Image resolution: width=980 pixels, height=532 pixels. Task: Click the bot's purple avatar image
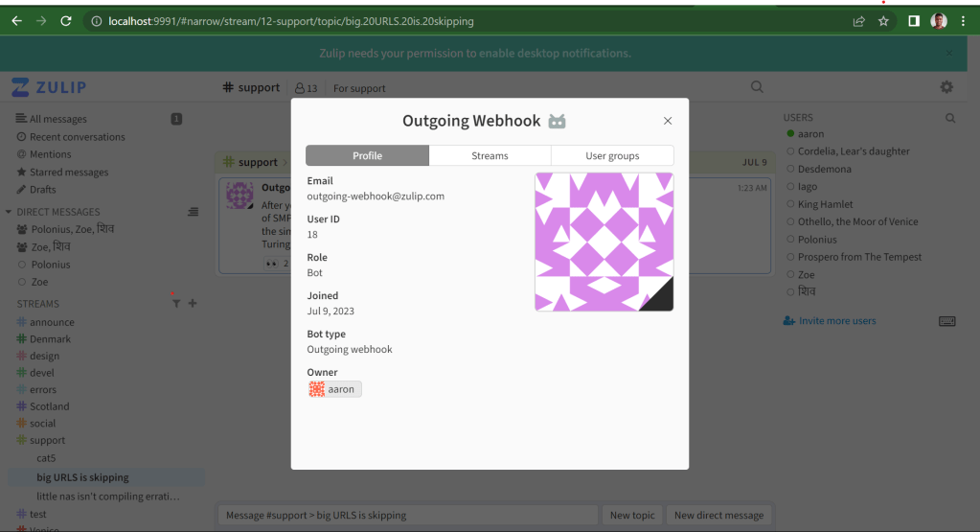click(x=604, y=242)
